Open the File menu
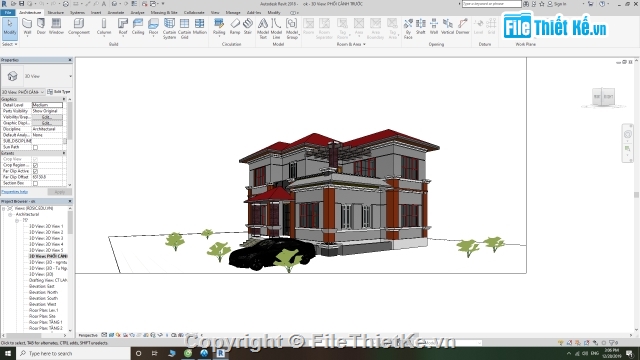 click(x=8, y=13)
